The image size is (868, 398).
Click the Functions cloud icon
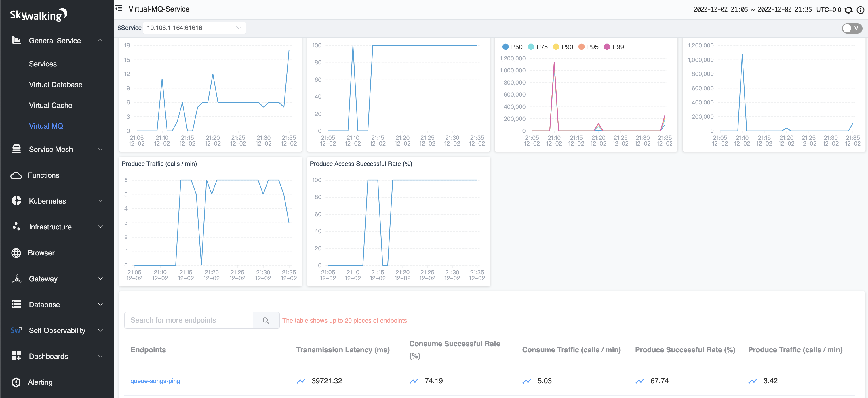[x=16, y=175]
